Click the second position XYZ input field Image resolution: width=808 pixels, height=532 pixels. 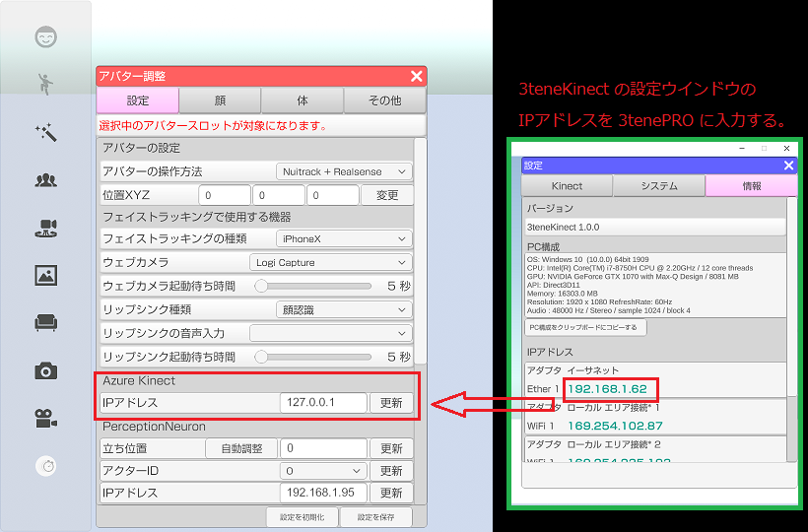point(278,195)
